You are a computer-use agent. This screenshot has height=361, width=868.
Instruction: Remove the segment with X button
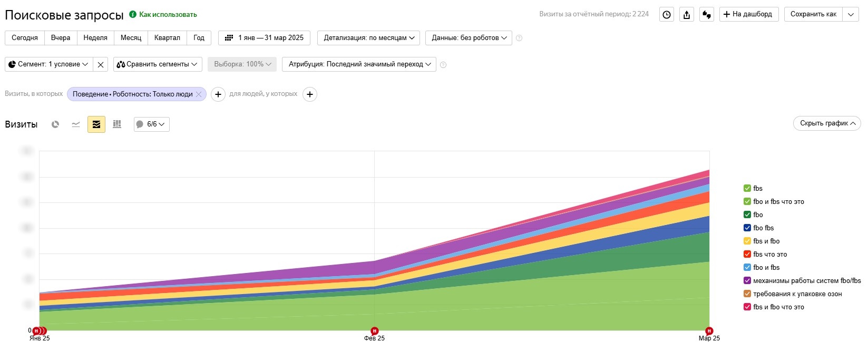click(x=101, y=65)
